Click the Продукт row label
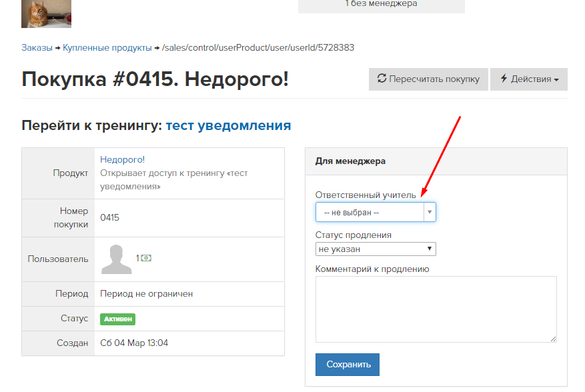The height and width of the screenshot is (392, 585). click(71, 173)
